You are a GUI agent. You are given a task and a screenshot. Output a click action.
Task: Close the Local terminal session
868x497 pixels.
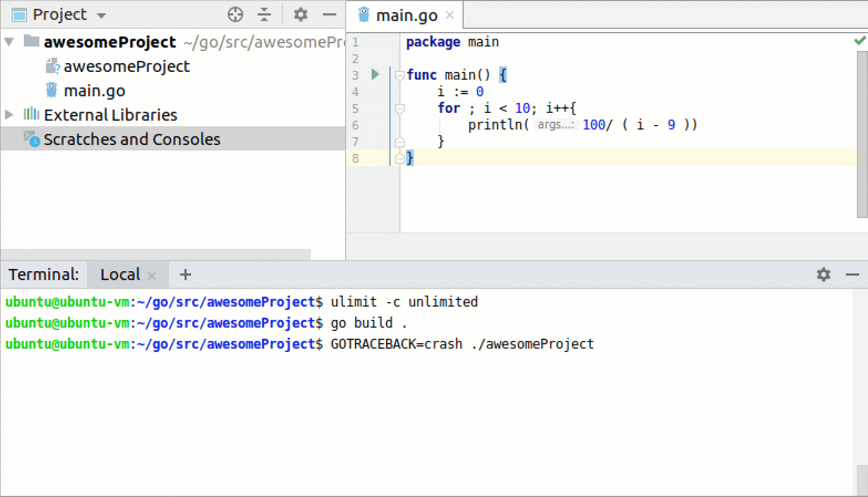pyautogui.click(x=151, y=275)
